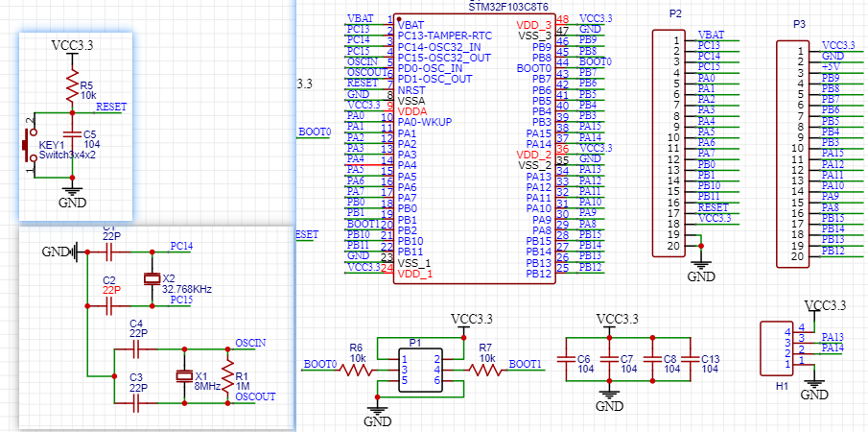Select the P2 twenty-pin header body
Viewport: 868px width, 432px height.
pos(669,143)
